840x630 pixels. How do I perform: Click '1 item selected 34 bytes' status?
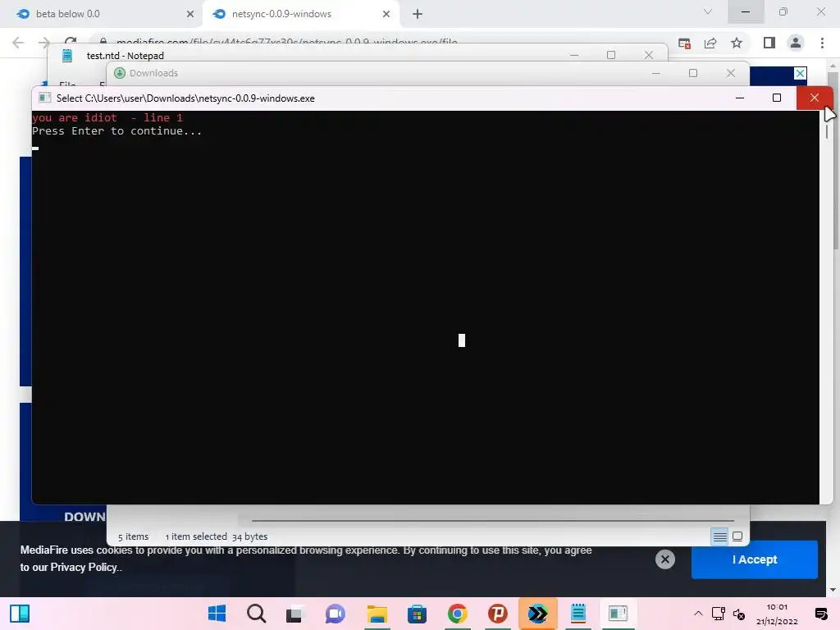point(216,536)
